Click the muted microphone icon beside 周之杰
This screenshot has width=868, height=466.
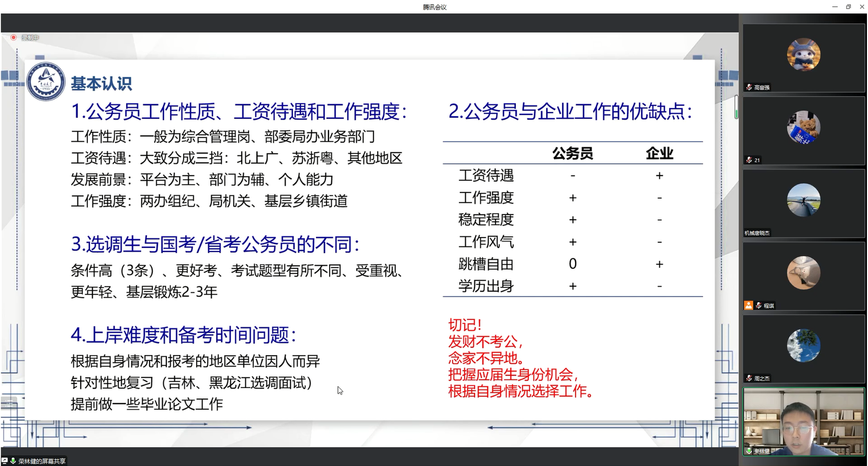pyautogui.click(x=749, y=378)
